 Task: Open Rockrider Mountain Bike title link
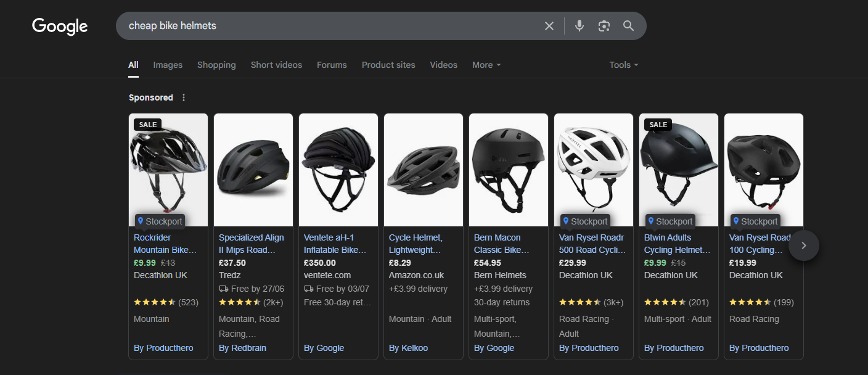tap(165, 244)
